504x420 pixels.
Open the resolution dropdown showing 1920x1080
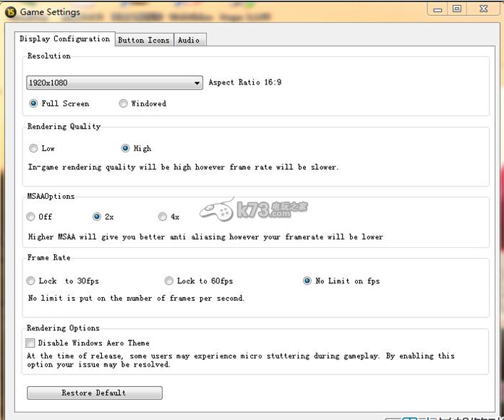(115, 83)
